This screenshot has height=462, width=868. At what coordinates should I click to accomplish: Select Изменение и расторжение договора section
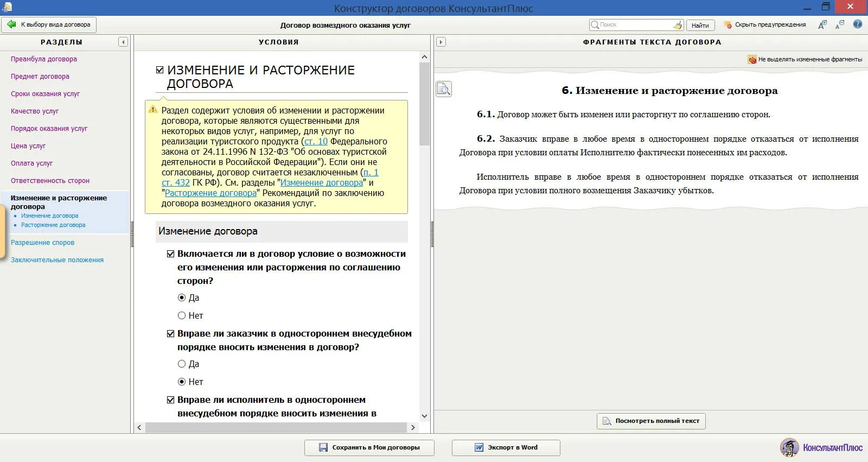point(59,202)
